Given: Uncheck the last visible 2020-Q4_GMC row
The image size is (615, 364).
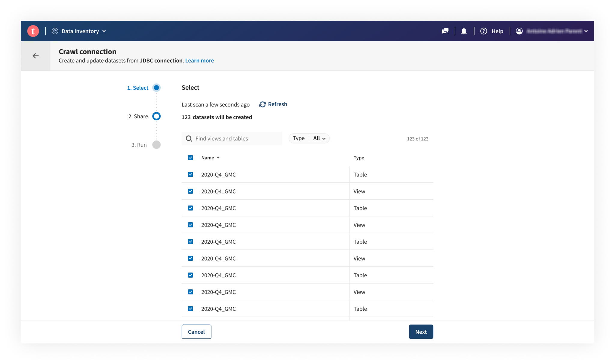Looking at the screenshot, I should click(x=190, y=309).
